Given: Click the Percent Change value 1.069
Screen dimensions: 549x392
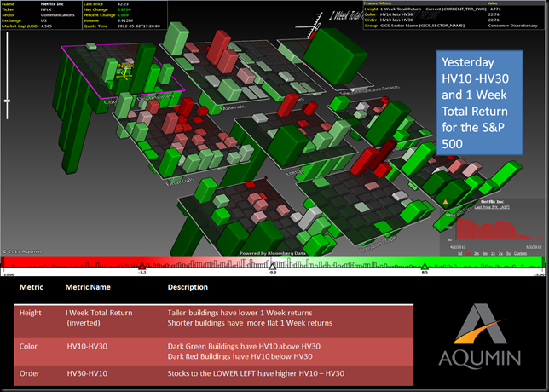Looking at the screenshot, I should click(123, 15).
